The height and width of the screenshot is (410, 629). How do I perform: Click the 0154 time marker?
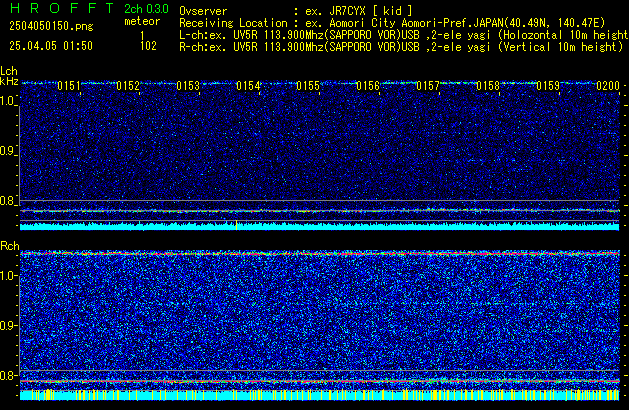point(248,86)
